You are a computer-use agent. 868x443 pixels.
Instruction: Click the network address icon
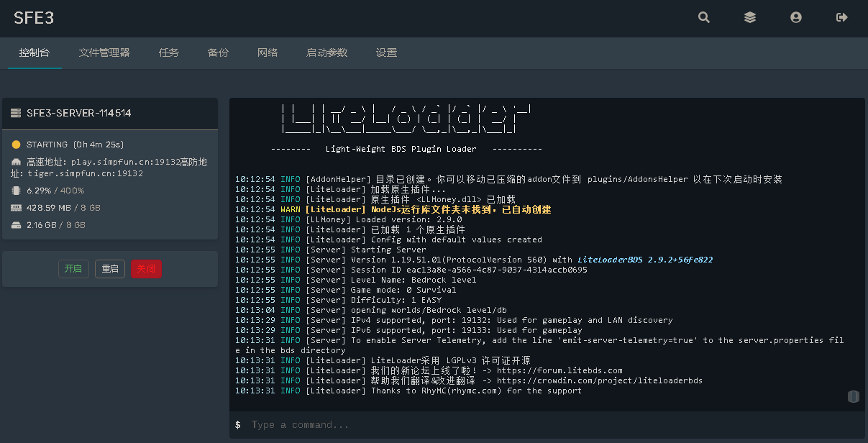coord(16,163)
